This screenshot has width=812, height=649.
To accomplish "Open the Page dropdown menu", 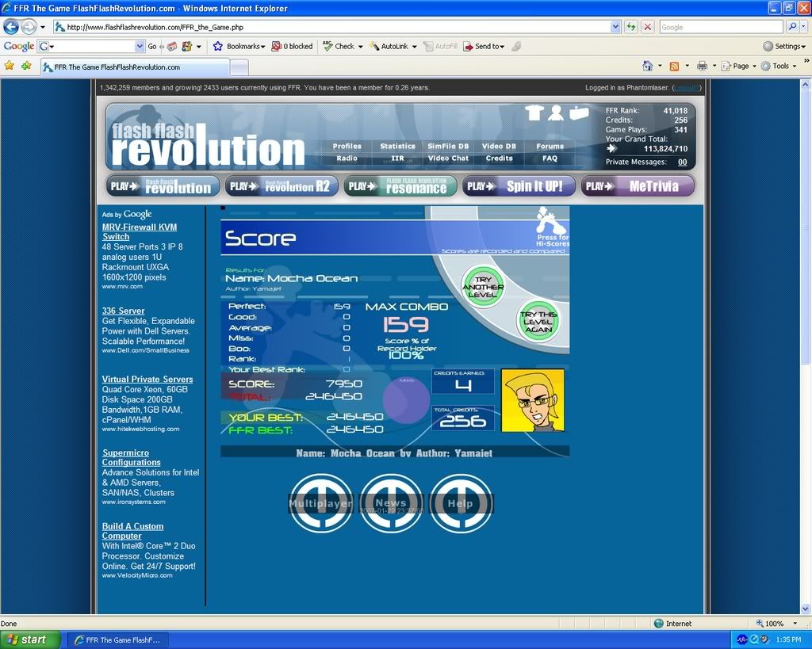I will tap(739, 66).
